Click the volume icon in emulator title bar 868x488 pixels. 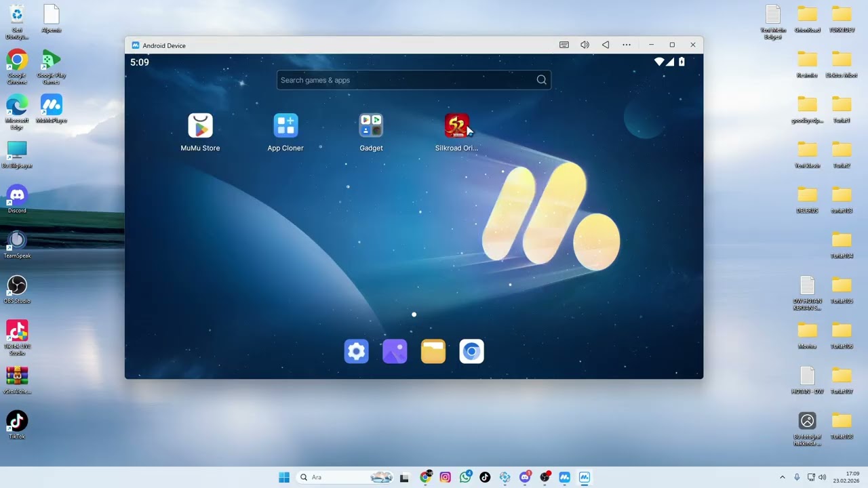click(x=585, y=45)
